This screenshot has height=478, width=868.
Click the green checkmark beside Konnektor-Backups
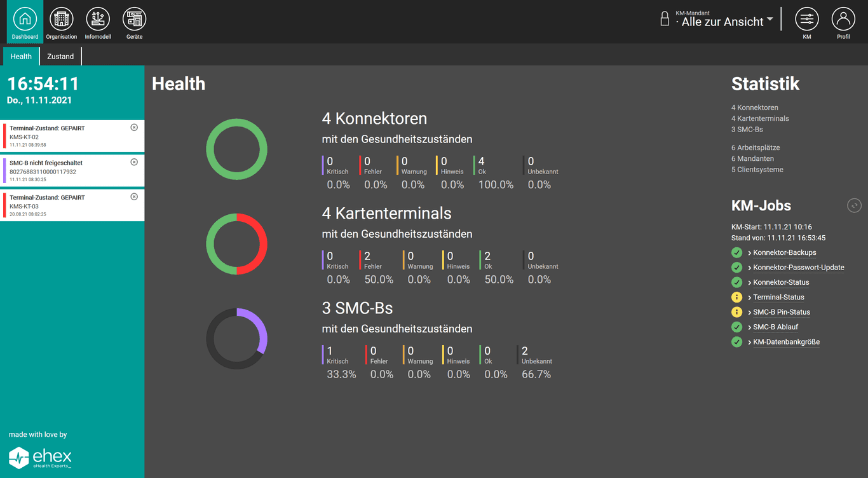point(736,252)
